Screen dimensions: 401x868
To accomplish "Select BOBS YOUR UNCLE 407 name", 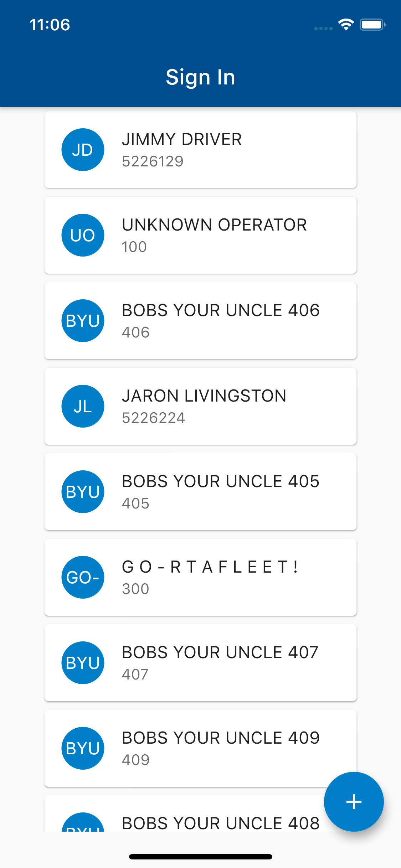I will coord(220,652).
